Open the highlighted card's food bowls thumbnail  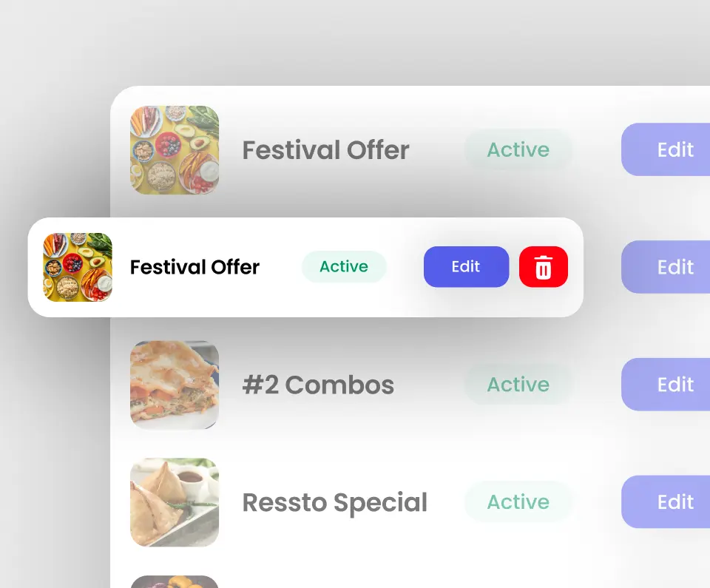click(x=78, y=267)
